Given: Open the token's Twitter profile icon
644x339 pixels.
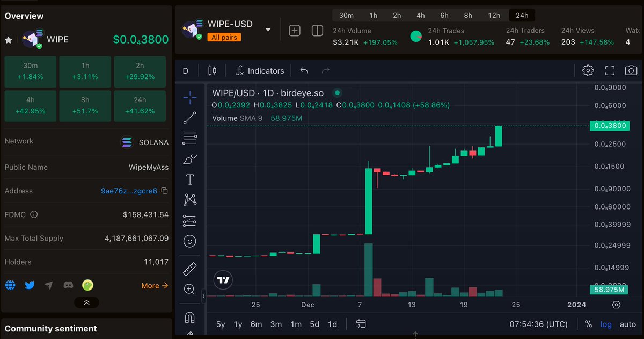Looking at the screenshot, I should pyautogui.click(x=30, y=285).
